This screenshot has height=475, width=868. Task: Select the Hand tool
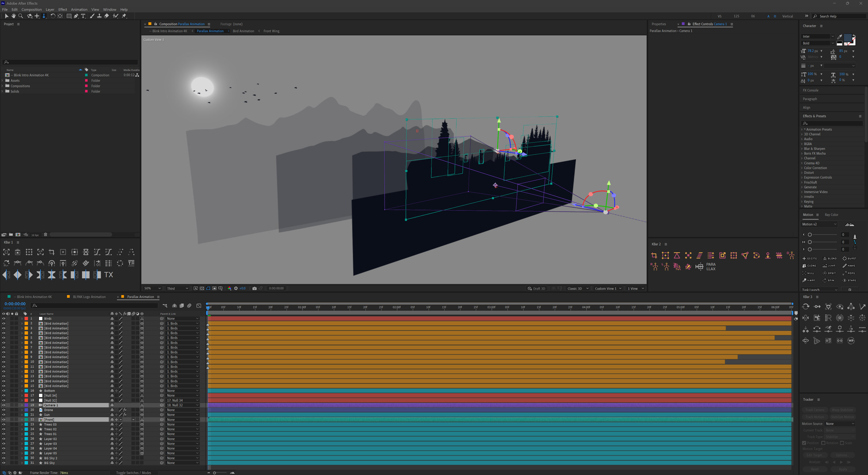(x=14, y=16)
